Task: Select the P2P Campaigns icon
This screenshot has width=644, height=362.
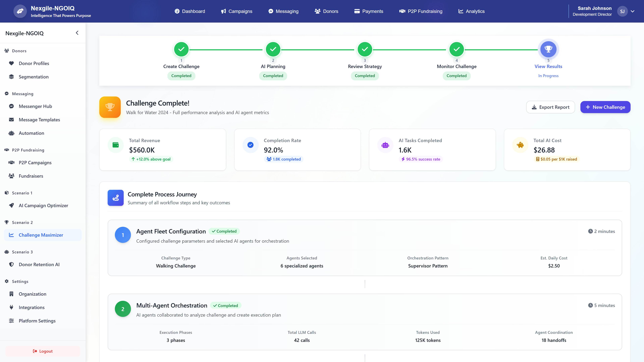Action: [x=12, y=162]
